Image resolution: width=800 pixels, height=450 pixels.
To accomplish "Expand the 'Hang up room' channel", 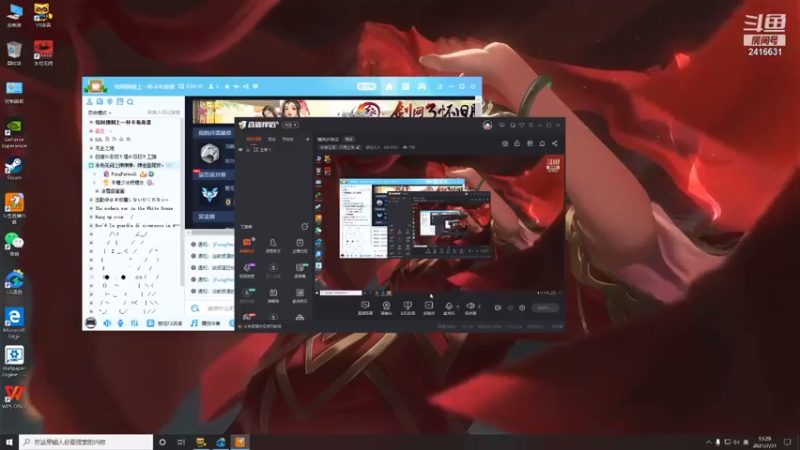I will pos(91,217).
